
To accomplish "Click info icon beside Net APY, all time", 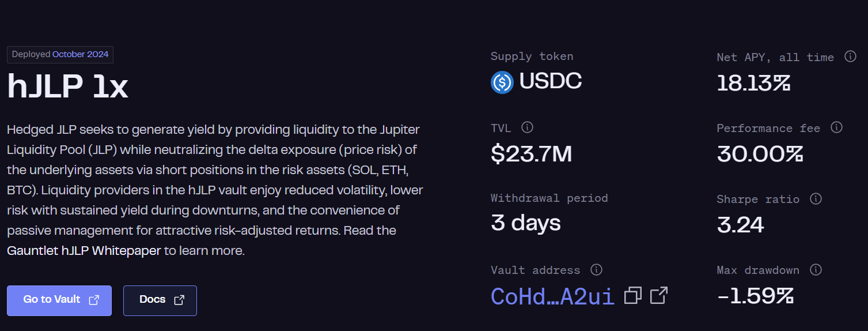I will [x=850, y=57].
